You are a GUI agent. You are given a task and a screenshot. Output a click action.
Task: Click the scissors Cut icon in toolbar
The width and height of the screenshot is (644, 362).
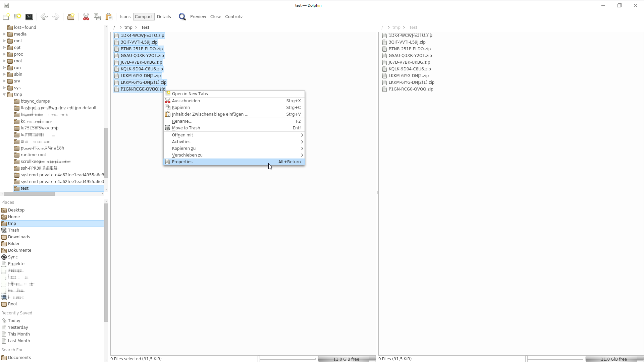pos(86,17)
